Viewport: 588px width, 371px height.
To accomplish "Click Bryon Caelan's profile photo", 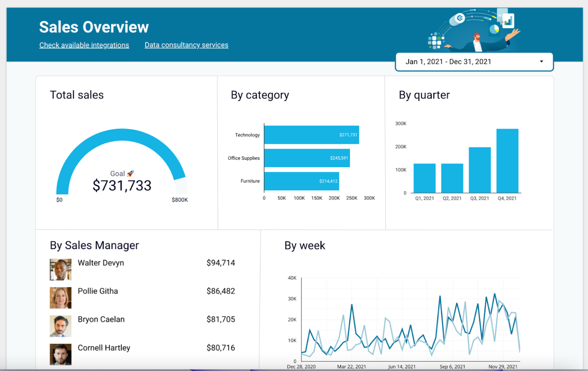I will pos(60,326).
